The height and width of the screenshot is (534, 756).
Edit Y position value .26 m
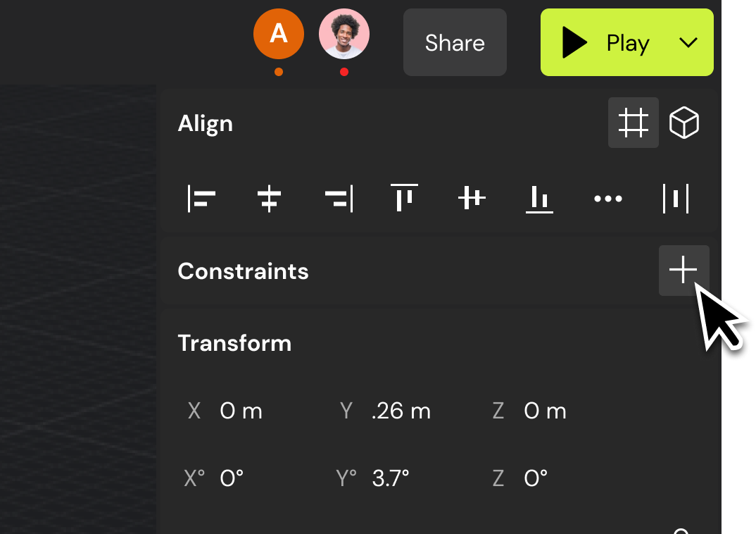401,411
